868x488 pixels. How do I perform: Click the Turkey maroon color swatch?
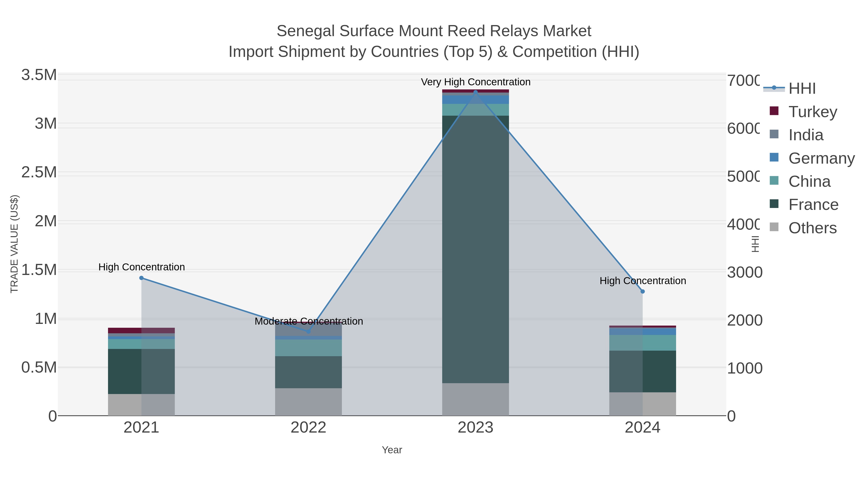point(774,111)
